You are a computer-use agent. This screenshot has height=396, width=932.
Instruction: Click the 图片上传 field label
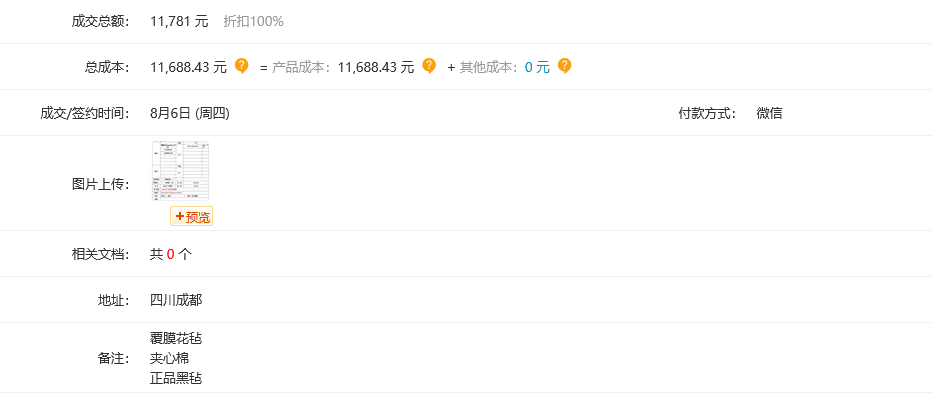pyautogui.click(x=100, y=184)
